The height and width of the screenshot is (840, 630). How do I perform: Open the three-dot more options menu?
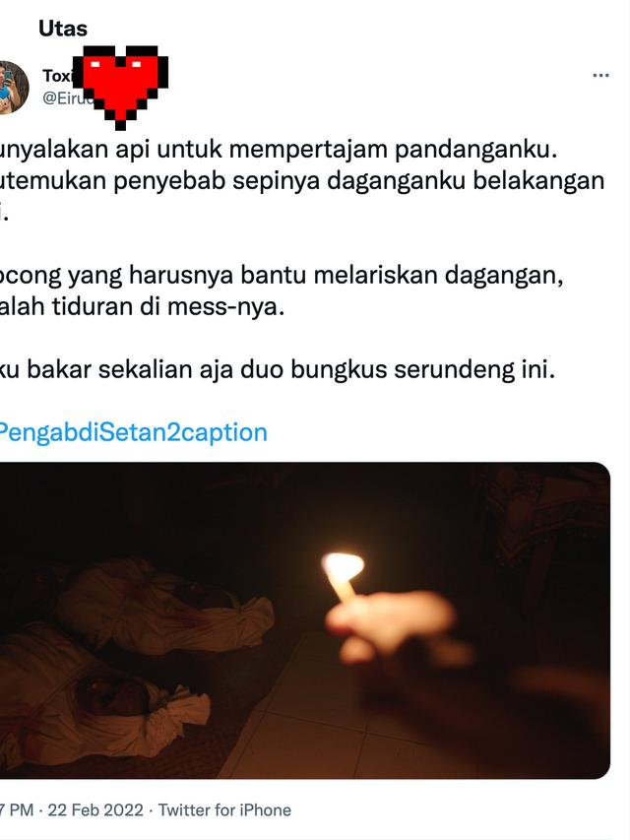click(600, 76)
